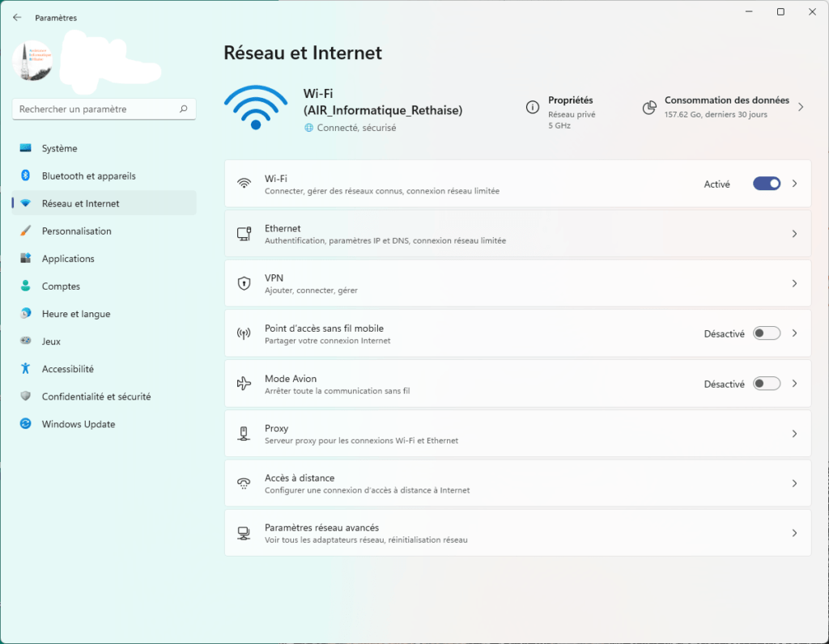Open Accès à distance settings
The image size is (829, 644).
517,483
